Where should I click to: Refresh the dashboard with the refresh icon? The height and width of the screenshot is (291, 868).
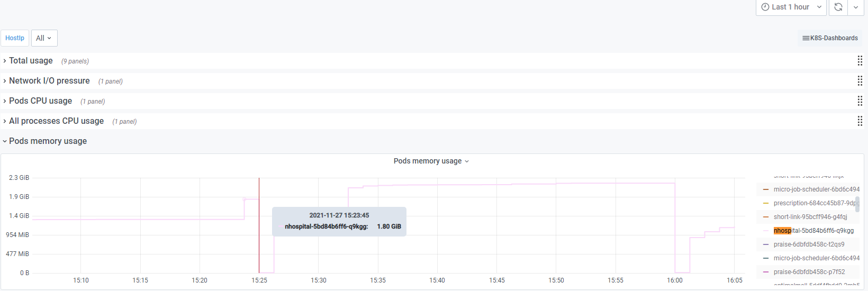[x=838, y=7]
